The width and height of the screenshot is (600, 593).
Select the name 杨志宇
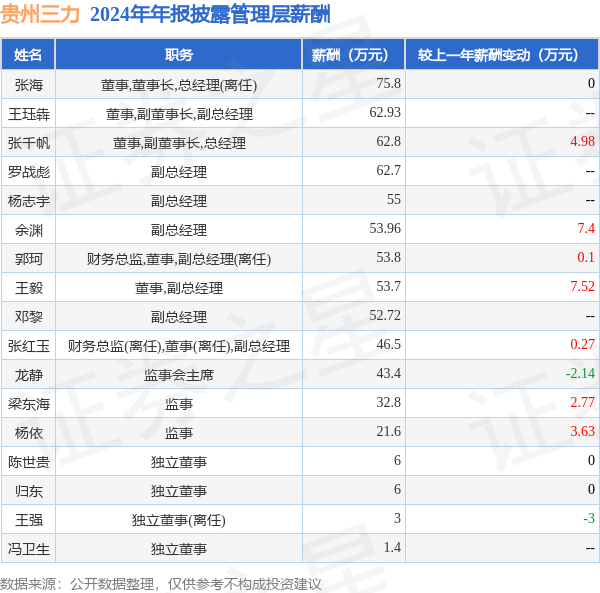[29, 201]
